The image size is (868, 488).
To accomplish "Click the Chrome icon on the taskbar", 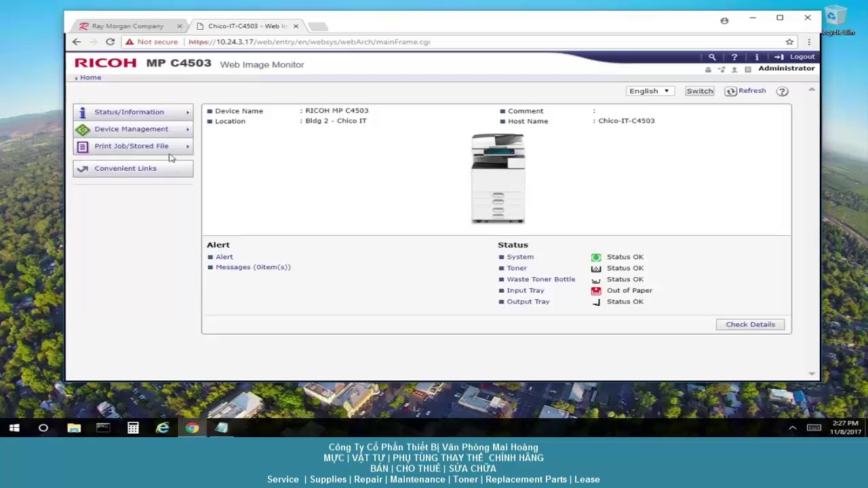I will point(192,428).
